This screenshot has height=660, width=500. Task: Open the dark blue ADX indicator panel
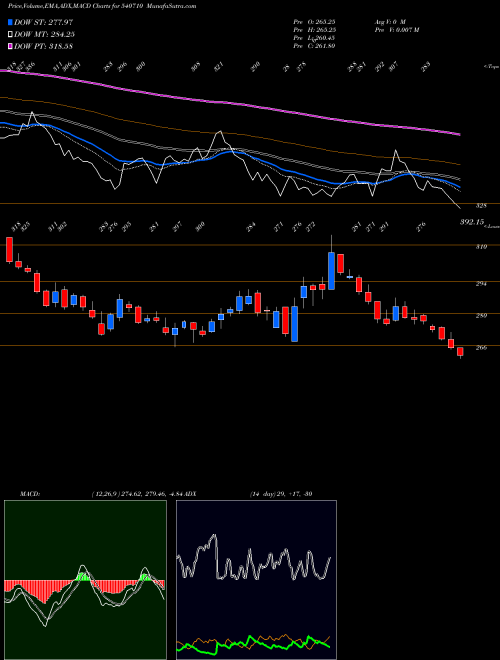point(256,580)
